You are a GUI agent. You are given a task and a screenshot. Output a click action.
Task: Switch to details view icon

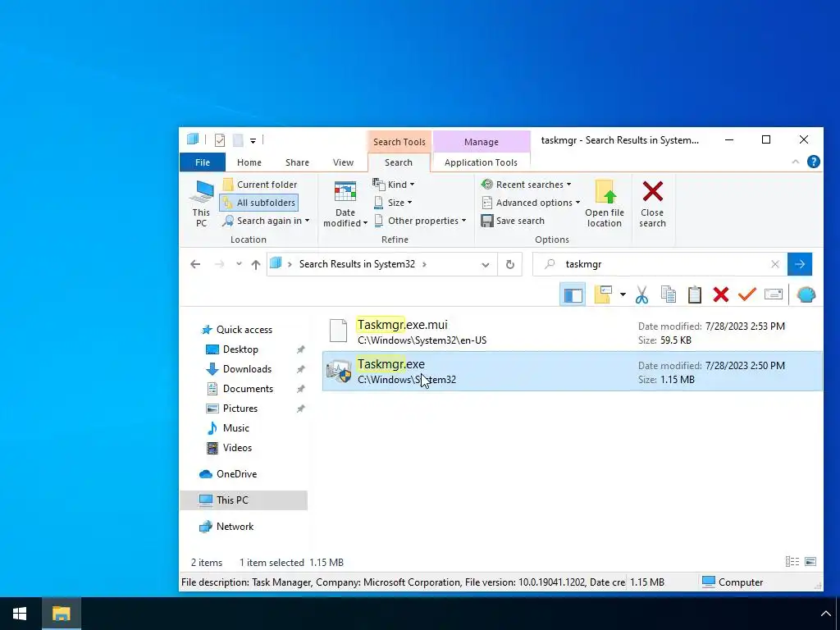pos(792,561)
